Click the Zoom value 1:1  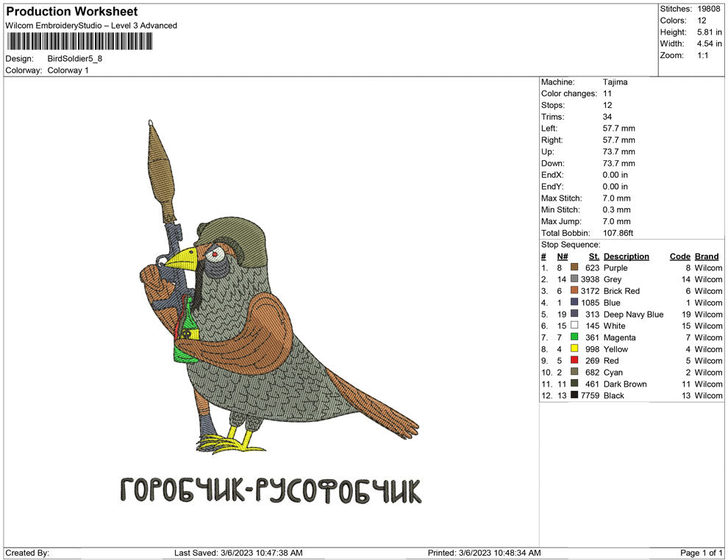point(702,55)
